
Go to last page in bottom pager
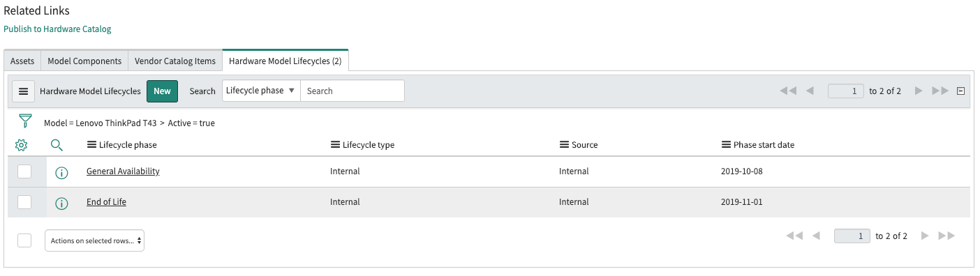[x=946, y=236]
